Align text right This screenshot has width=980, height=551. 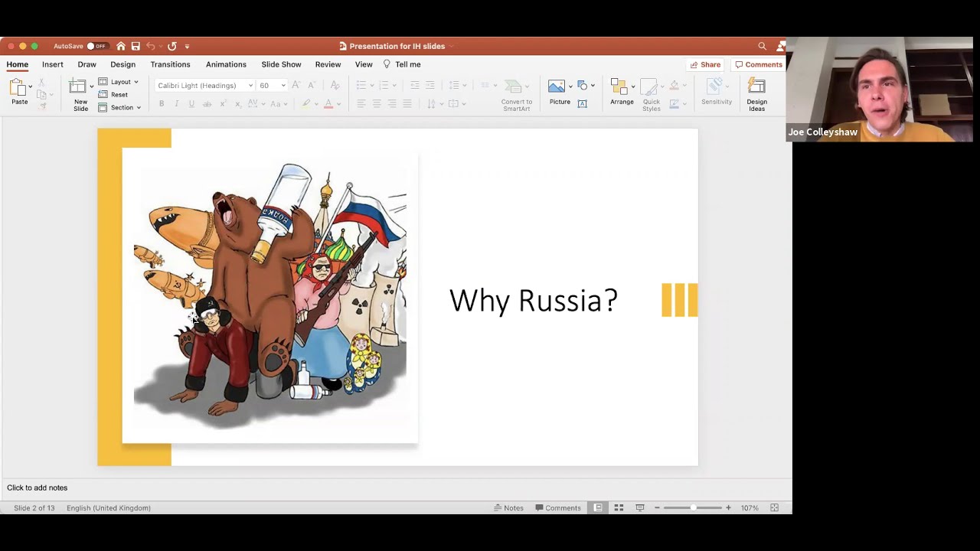click(392, 104)
